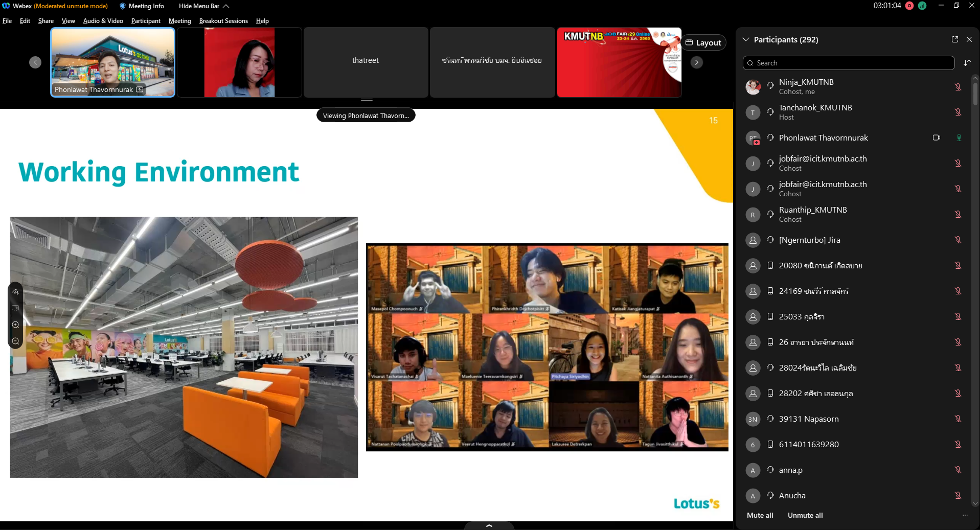Click the participants list scrollbar thumb
Screen dimensions: 980x530
pos(975,94)
